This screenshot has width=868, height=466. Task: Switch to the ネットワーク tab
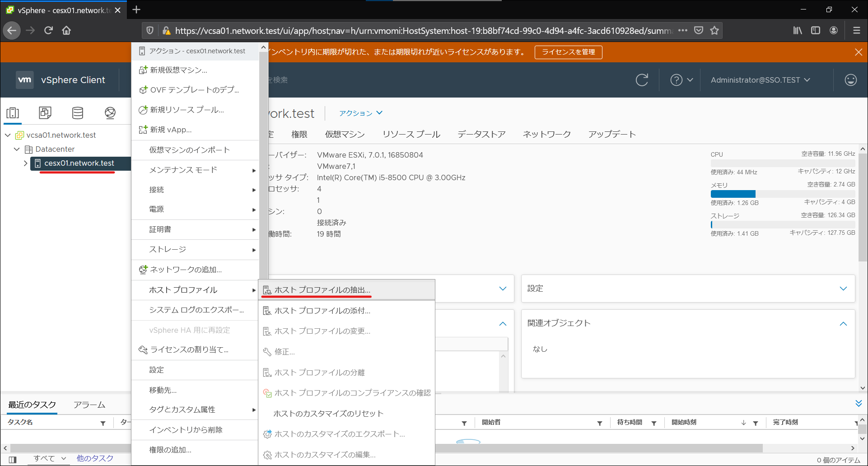[x=547, y=134]
